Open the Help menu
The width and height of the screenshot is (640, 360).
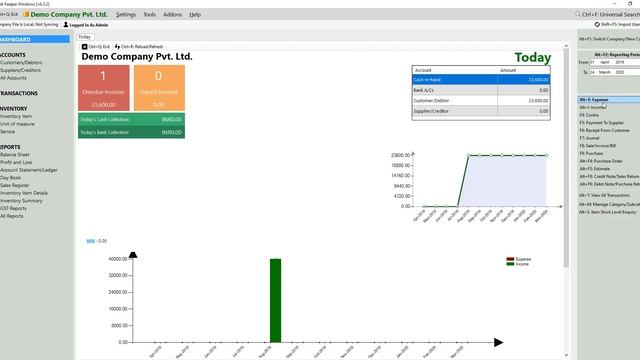pos(195,14)
